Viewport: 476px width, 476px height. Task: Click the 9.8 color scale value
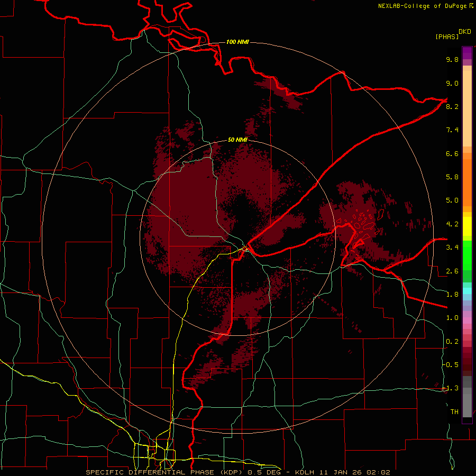[452, 59]
